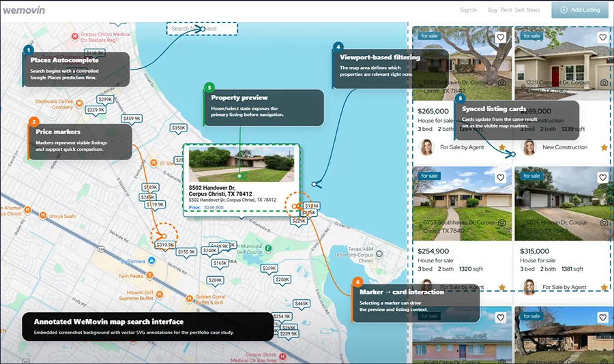Click camera icon on the 6753 Southhaven card
Image resolution: width=614 pixels, height=364 pixels.
pyautogui.click(x=501, y=222)
